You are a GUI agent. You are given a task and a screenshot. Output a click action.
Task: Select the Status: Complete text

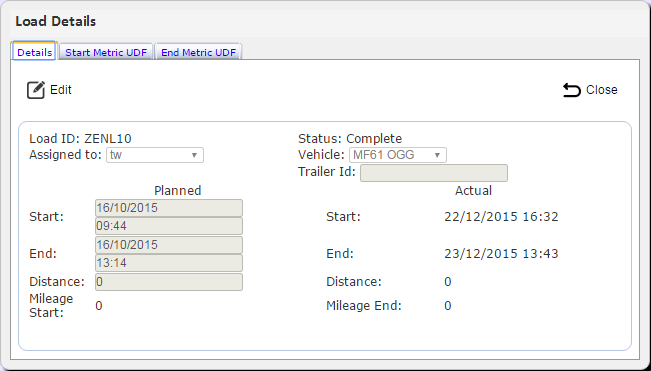tap(350, 139)
